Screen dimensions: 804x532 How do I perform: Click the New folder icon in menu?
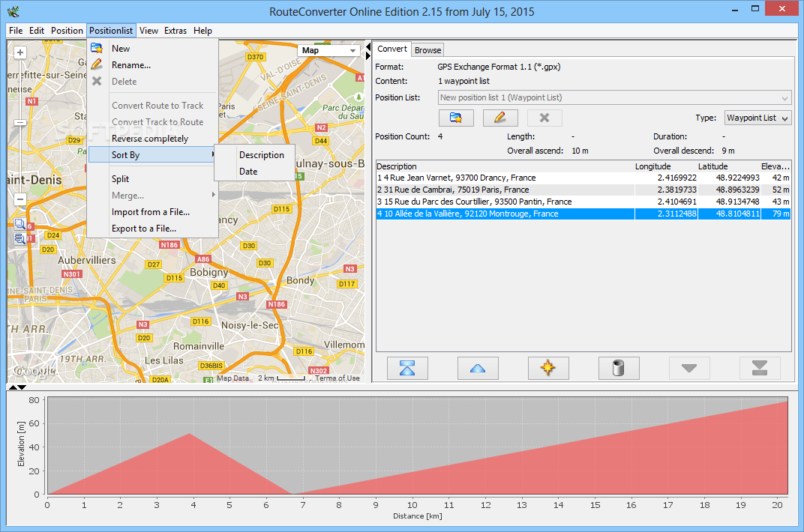[x=97, y=48]
